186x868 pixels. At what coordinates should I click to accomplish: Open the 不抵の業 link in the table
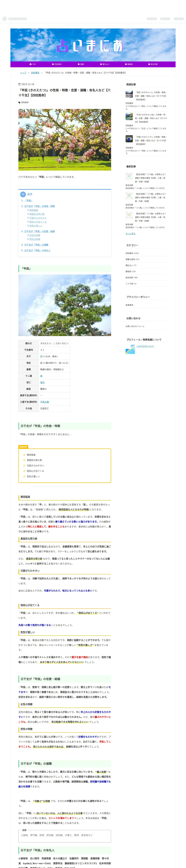coord(45,402)
